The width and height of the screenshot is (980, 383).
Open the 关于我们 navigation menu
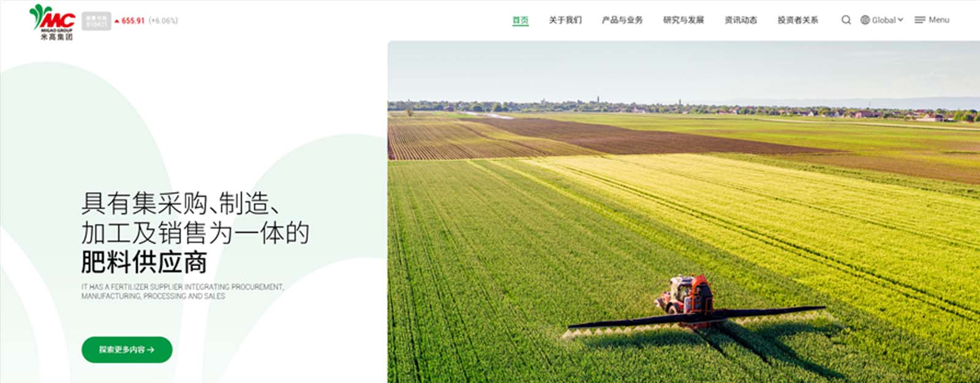[565, 20]
